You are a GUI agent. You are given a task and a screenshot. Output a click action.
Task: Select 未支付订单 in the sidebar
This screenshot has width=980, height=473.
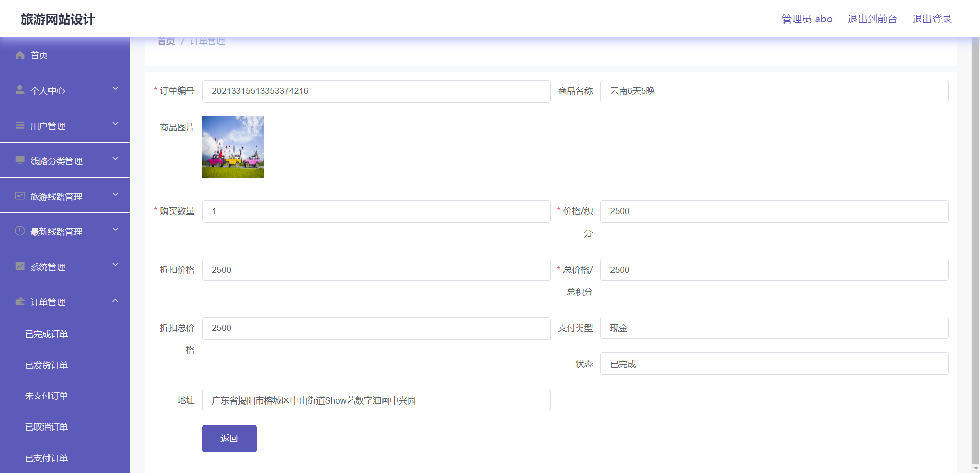coord(46,396)
